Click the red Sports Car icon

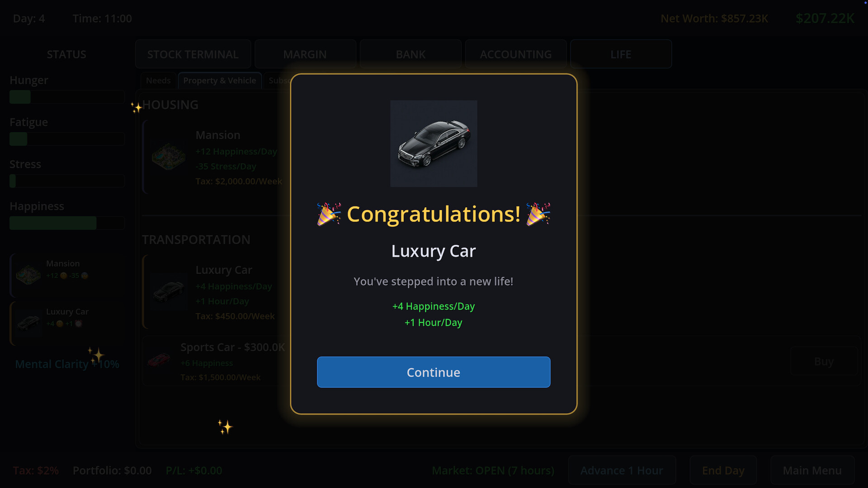point(159,361)
